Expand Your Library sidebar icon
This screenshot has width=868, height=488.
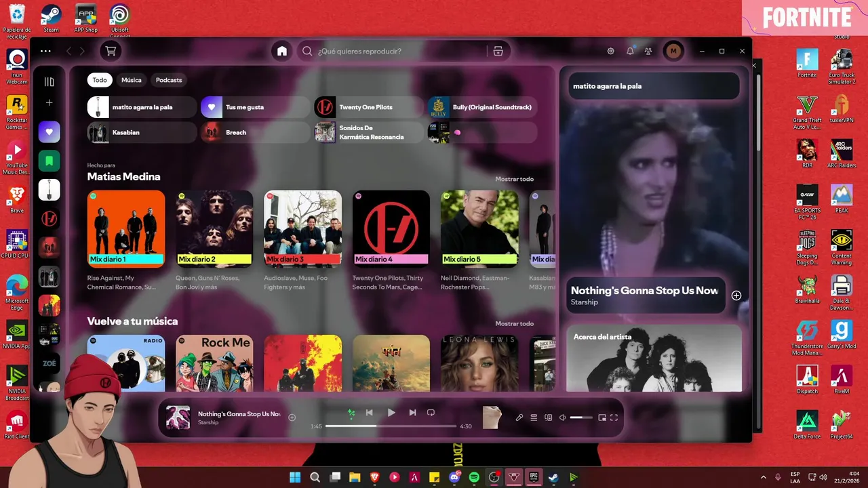[x=49, y=82]
